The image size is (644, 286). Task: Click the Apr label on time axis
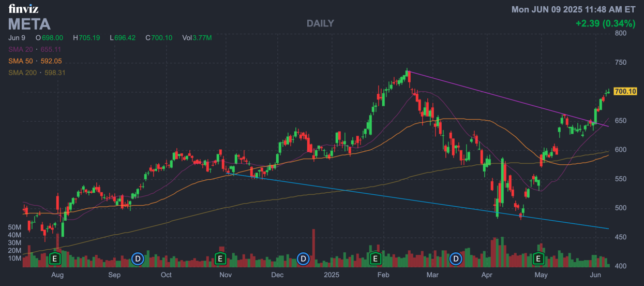coord(486,275)
